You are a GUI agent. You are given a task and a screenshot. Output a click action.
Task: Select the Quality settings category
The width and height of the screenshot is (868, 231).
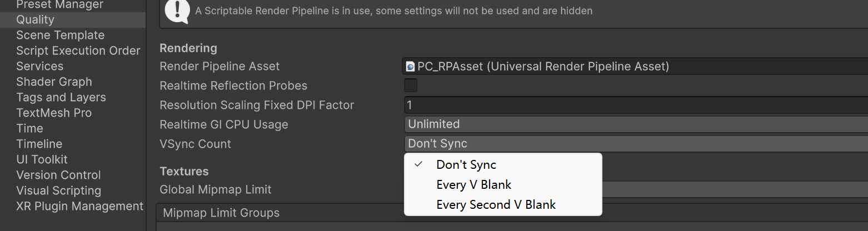[35, 19]
